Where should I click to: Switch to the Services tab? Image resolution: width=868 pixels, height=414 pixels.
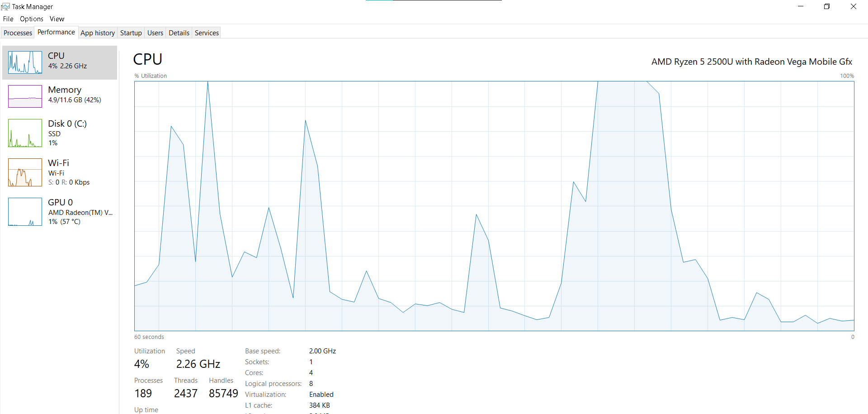(x=207, y=33)
